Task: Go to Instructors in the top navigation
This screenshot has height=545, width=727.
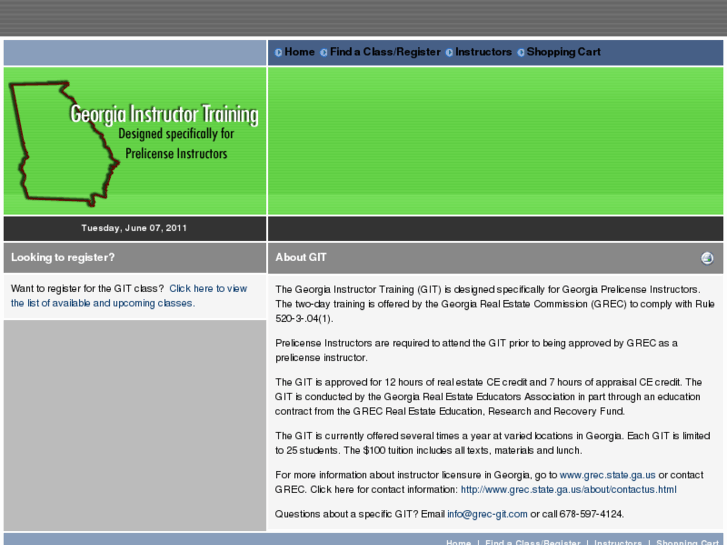Action: click(x=483, y=52)
